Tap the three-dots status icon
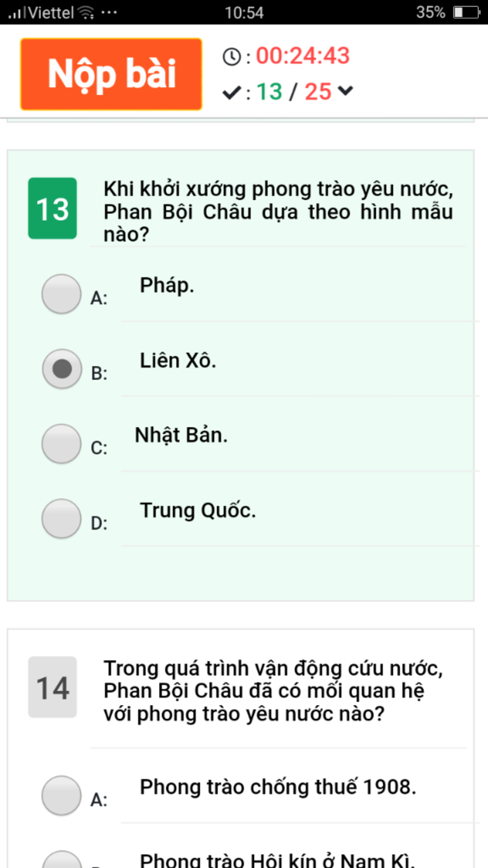 [109, 12]
